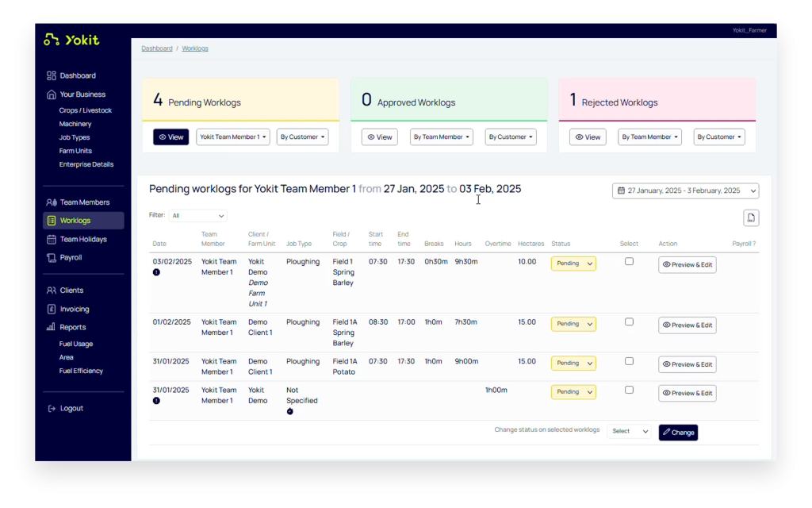This screenshot has width=812, height=508.
Task: Tick the checkbox for 03/02/2025 worklog
Action: pos(629,261)
